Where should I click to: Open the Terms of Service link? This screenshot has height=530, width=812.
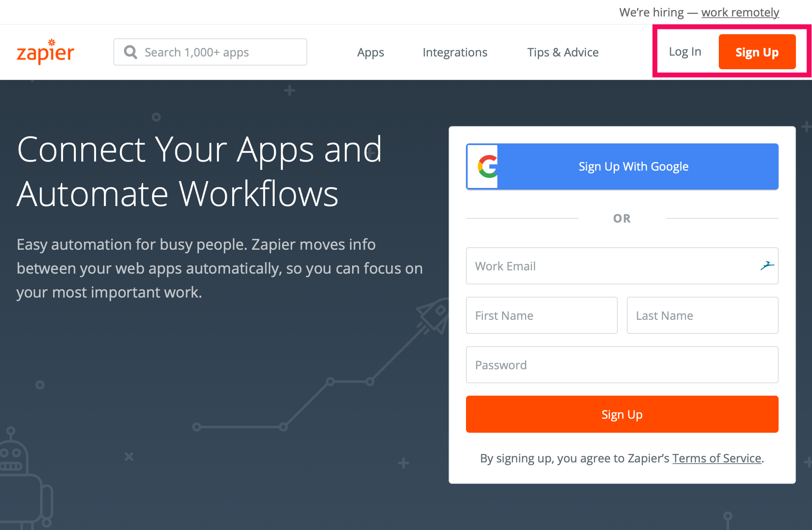[717, 458]
